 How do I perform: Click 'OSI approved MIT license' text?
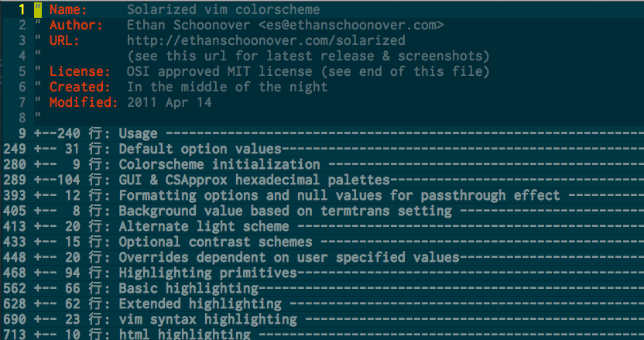point(219,71)
